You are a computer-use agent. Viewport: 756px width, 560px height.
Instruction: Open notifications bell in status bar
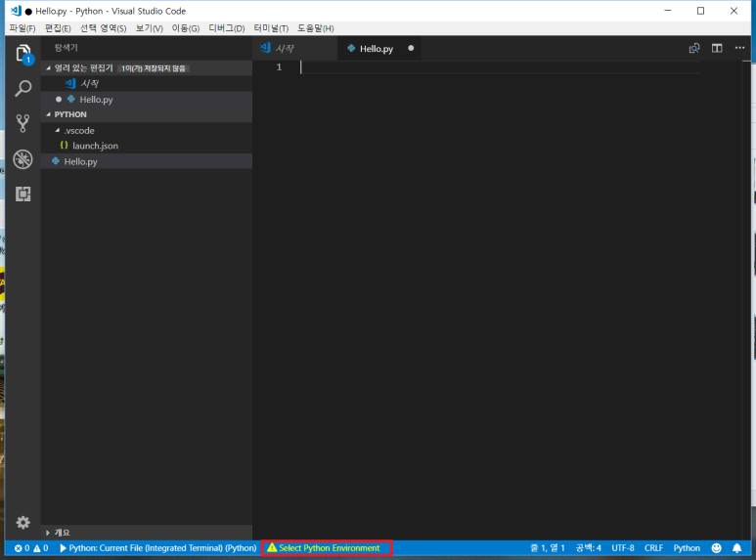pos(736,548)
